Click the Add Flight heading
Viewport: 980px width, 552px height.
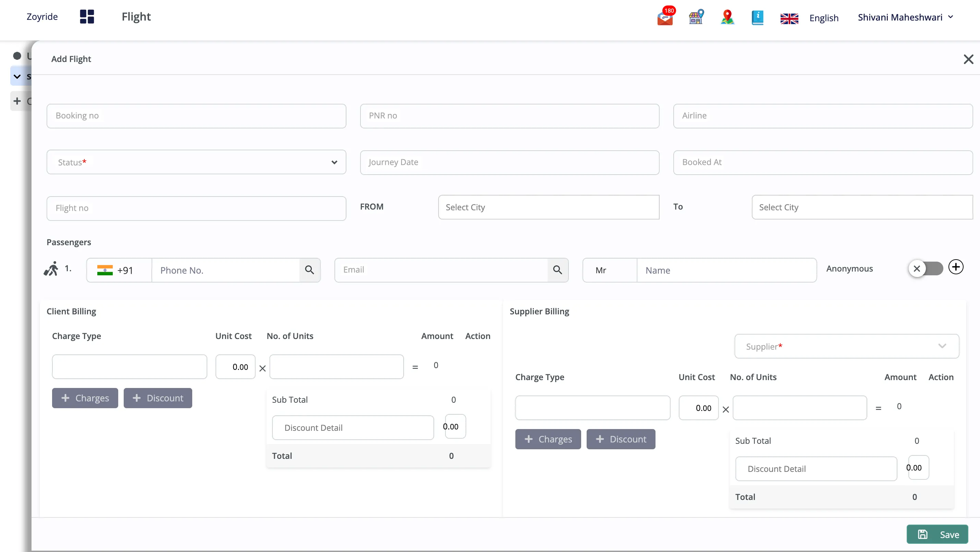pyautogui.click(x=71, y=59)
